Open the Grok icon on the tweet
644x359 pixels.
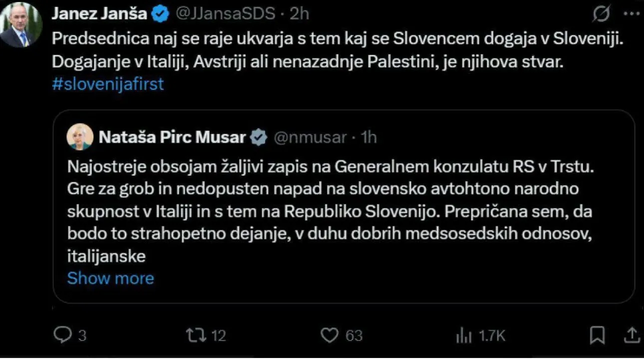(602, 15)
